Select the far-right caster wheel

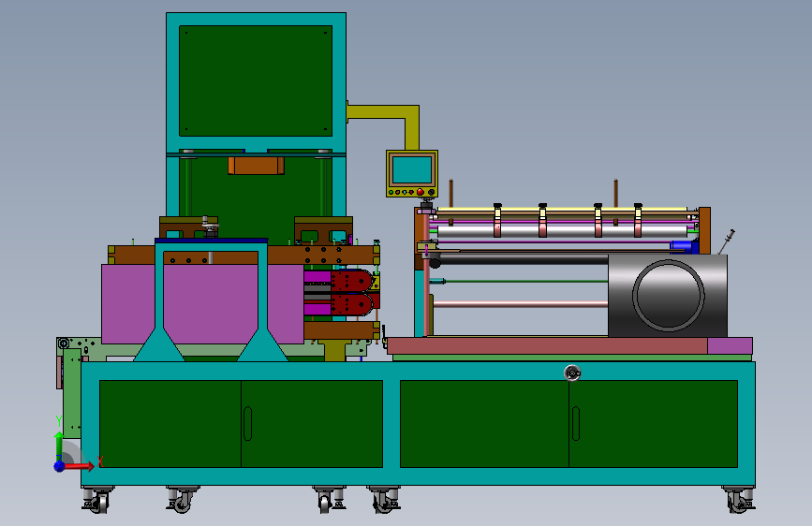[740, 500]
